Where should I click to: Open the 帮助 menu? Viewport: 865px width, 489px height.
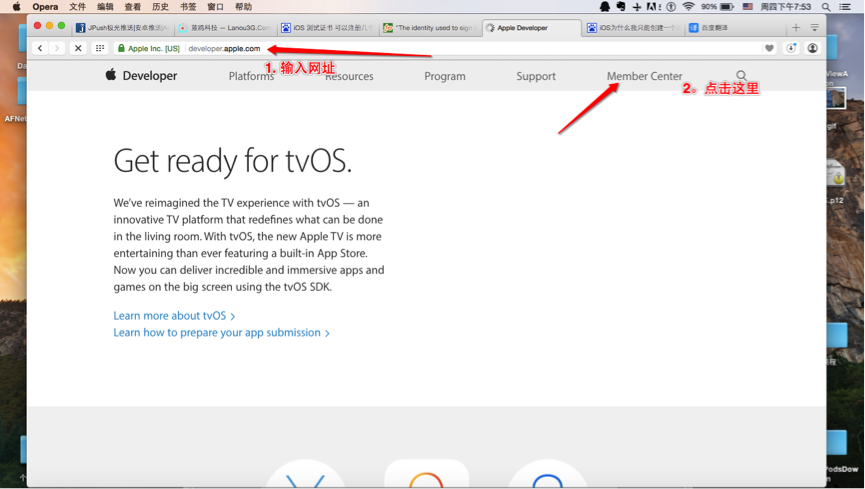click(243, 7)
